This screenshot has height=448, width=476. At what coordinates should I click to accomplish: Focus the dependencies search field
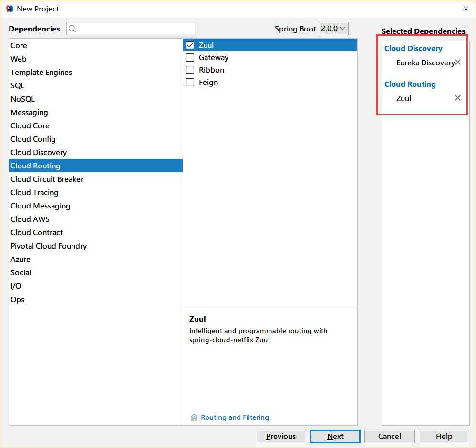[131, 29]
